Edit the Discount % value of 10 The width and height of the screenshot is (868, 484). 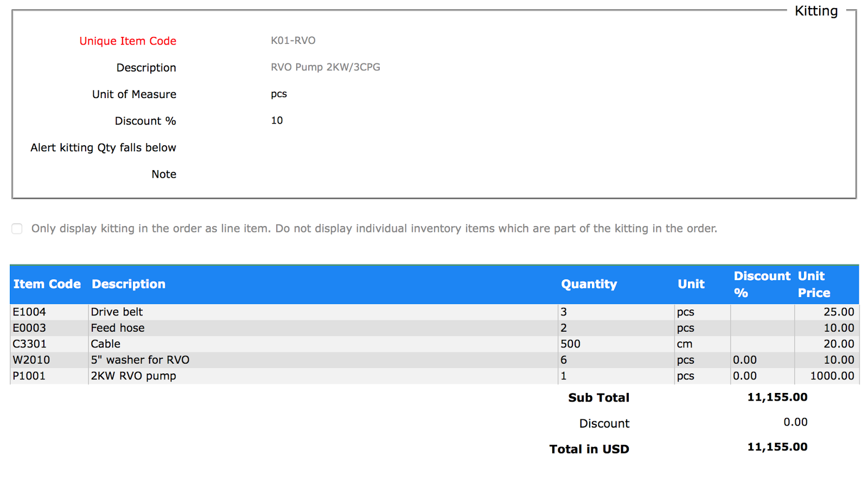point(277,120)
